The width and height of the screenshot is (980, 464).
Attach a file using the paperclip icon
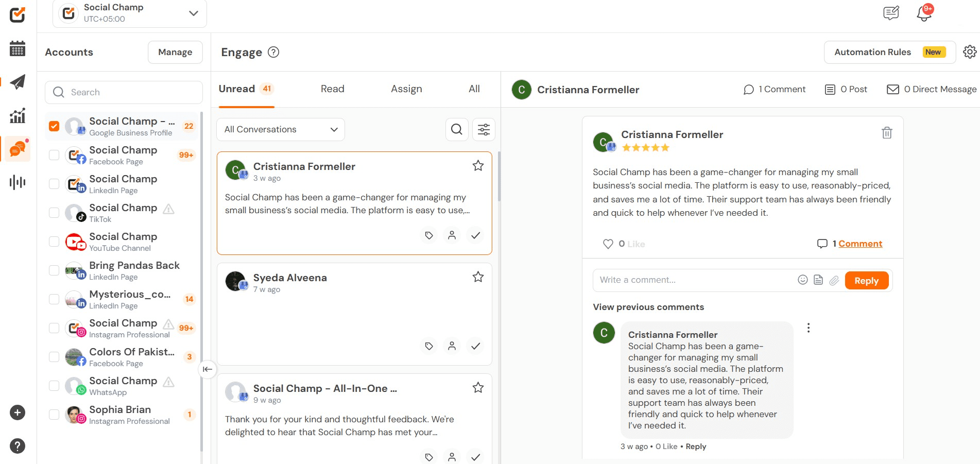(x=835, y=280)
